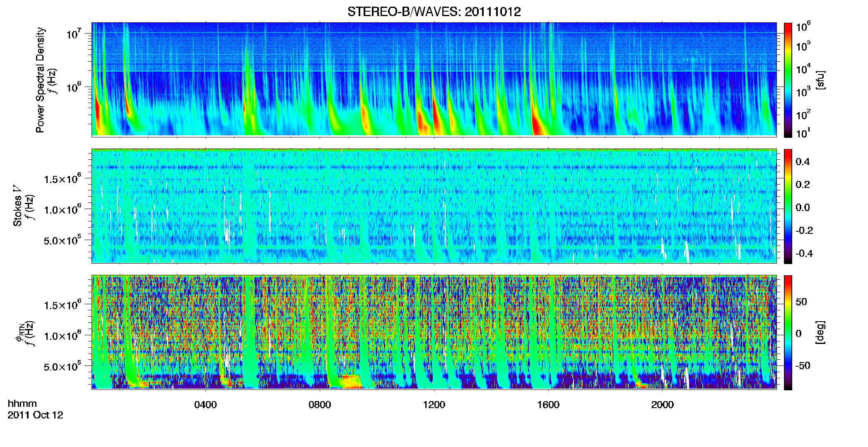The width and height of the screenshot is (868, 447).
Task: Click the -50 value on degree colorbar
Action: tap(803, 365)
